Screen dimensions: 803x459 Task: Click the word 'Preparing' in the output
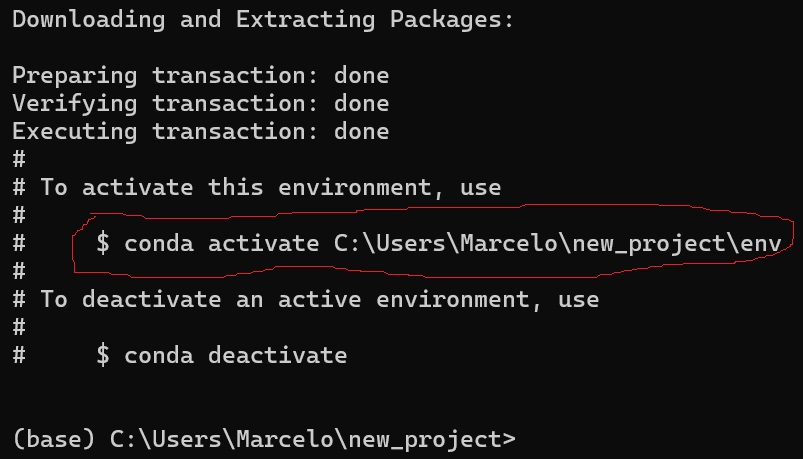[x=75, y=76]
